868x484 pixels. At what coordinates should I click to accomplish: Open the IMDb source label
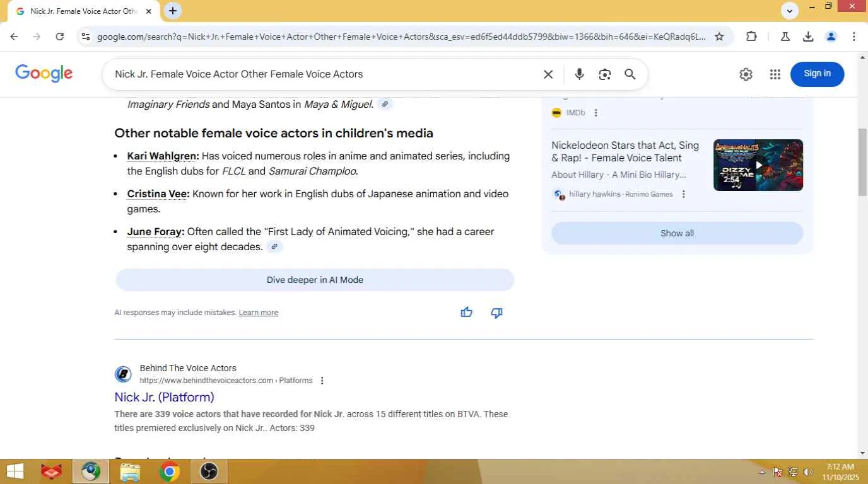point(576,113)
